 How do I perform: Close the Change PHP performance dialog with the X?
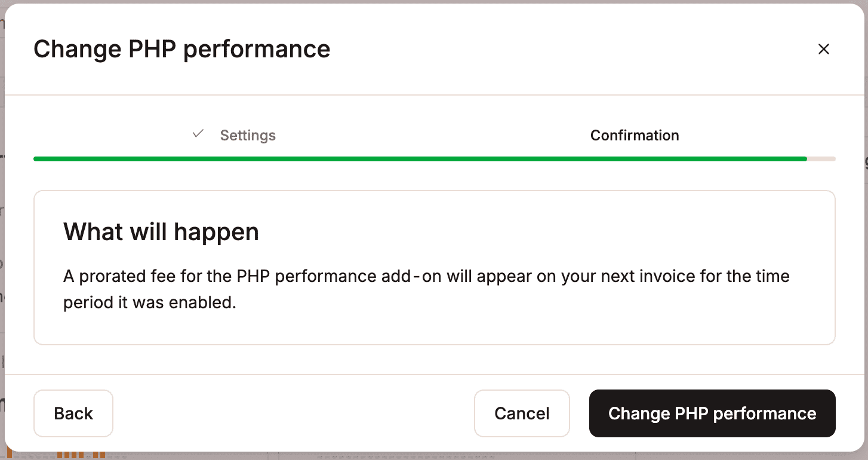click(824, 49)
